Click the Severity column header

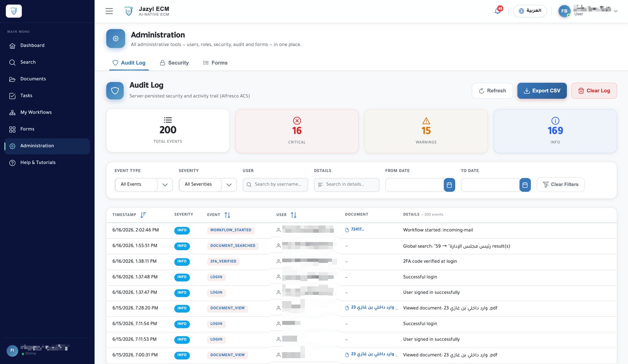(x=184, y=215)
